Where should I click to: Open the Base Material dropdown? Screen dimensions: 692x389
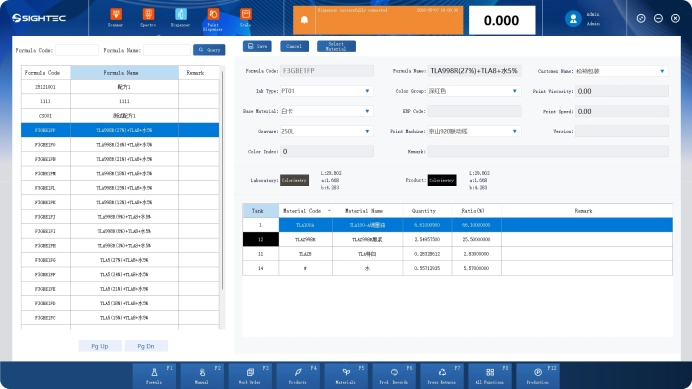367,111
